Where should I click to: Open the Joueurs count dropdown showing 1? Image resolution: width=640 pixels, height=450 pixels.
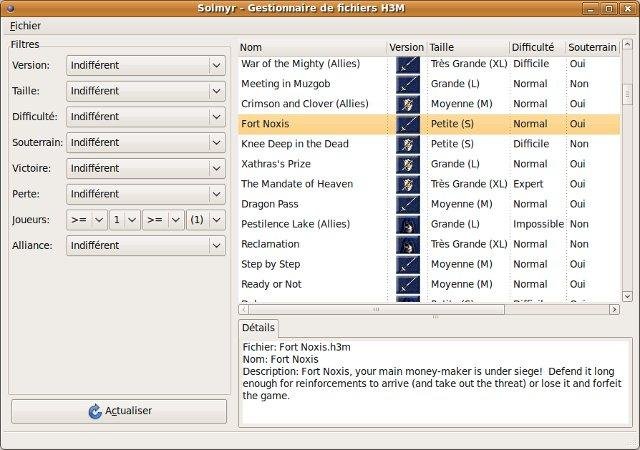click(125, 220)
